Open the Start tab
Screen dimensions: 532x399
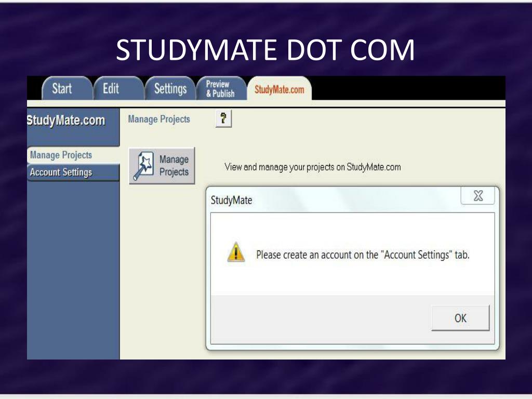67,88
